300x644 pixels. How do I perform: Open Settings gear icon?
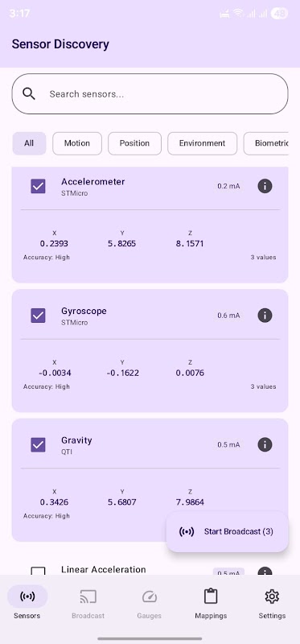pos(272,597)
